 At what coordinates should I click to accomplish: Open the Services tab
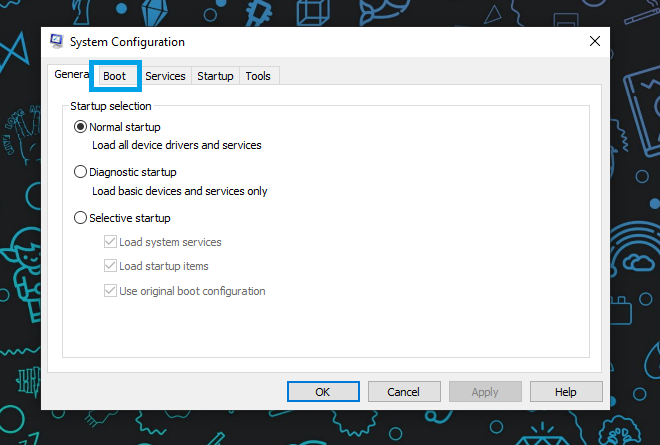pyautogui.click(x=165, y=76)
